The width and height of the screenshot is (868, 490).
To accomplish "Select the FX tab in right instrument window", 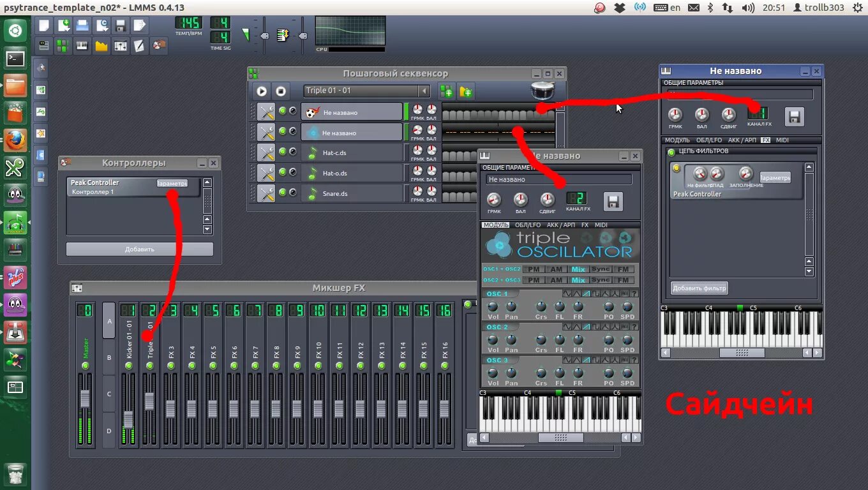I will pyautogui.click(x=766, y=140).
